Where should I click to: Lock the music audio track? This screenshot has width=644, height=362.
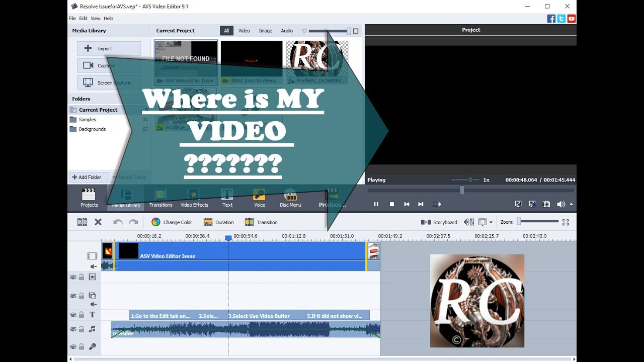[x=82, y=329]
